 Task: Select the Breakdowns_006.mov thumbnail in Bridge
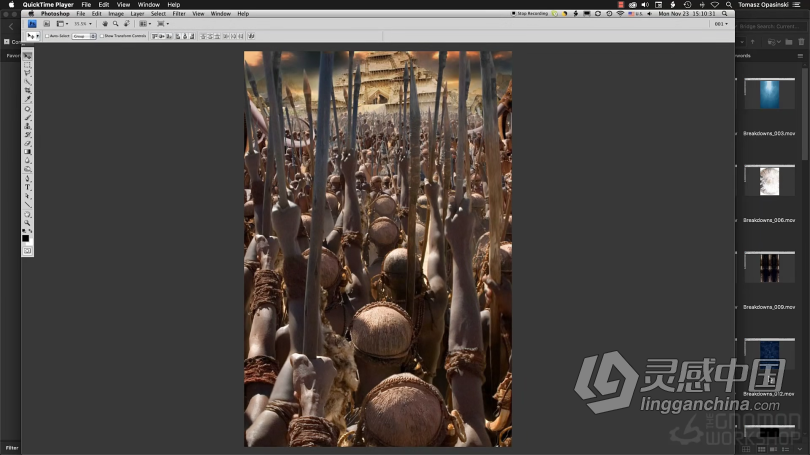(x=769, y=181)
